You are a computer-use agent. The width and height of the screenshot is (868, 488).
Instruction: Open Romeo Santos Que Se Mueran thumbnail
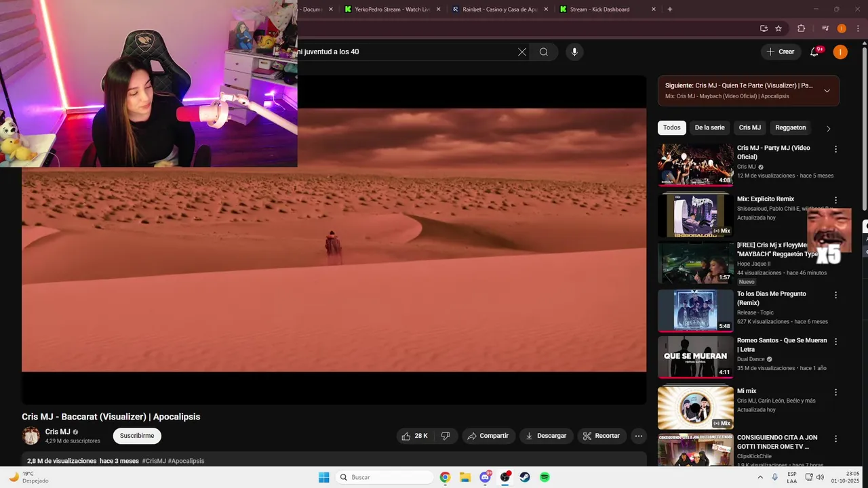point(696,357)
